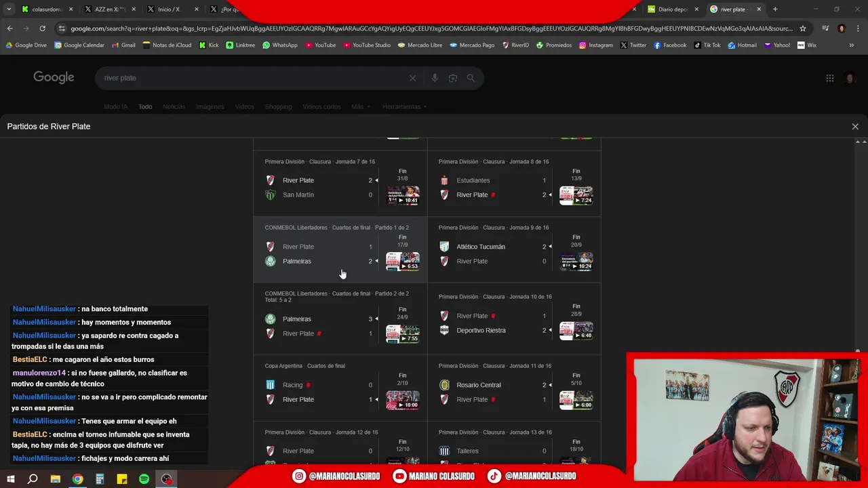
Task: Switch to the AZZ en X tab
Action: coord(109,9)
